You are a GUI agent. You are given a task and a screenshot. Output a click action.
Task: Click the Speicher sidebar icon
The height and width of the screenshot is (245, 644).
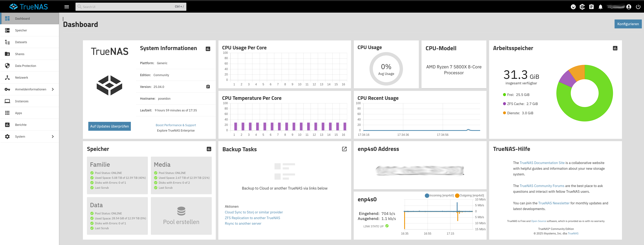pos(7,30)
